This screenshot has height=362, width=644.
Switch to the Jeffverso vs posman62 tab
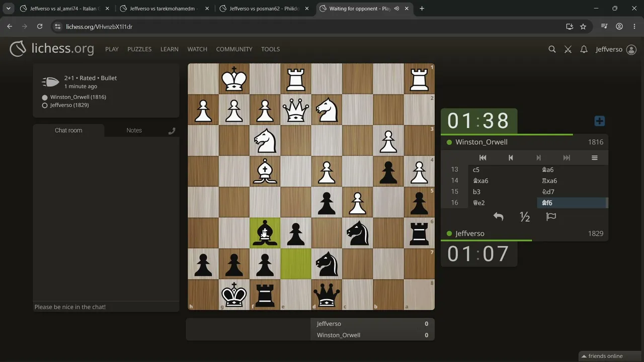264,9
